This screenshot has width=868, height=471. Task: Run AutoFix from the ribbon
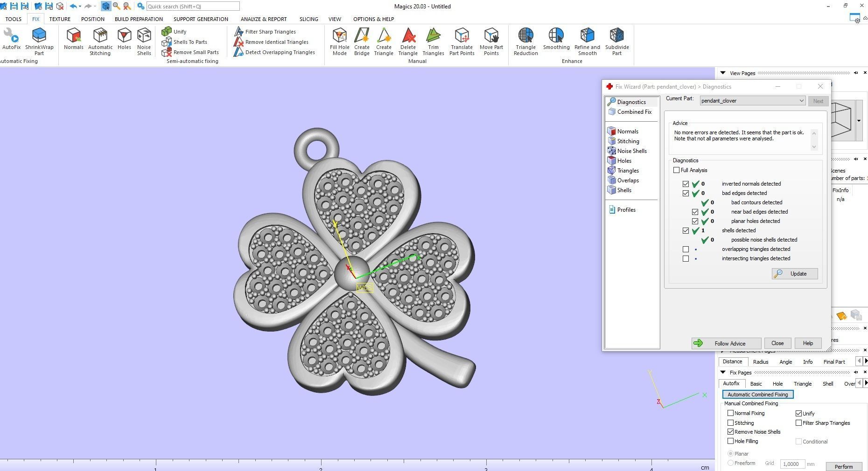point(11,39)
